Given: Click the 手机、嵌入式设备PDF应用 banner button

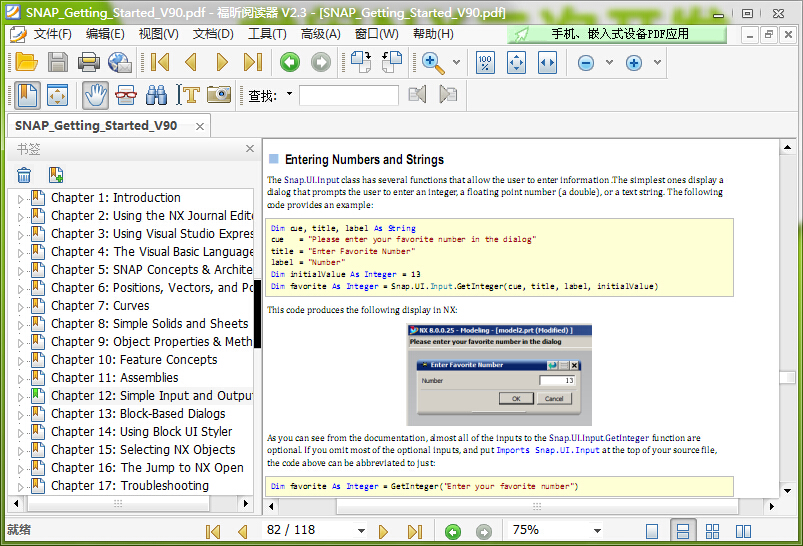Looking at the screenshot, I should [617, 33].
